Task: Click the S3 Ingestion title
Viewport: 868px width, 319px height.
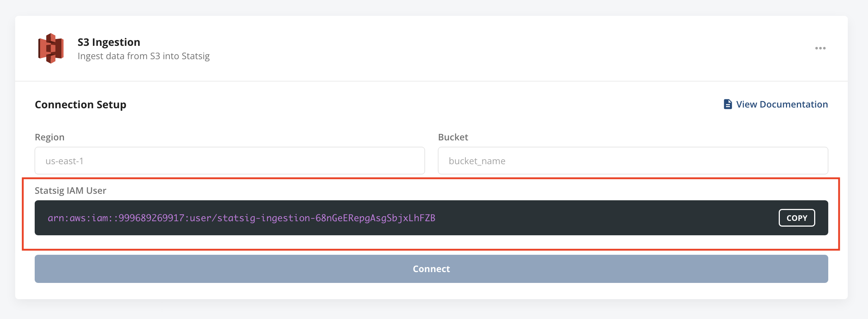Action: coord(109,42)
